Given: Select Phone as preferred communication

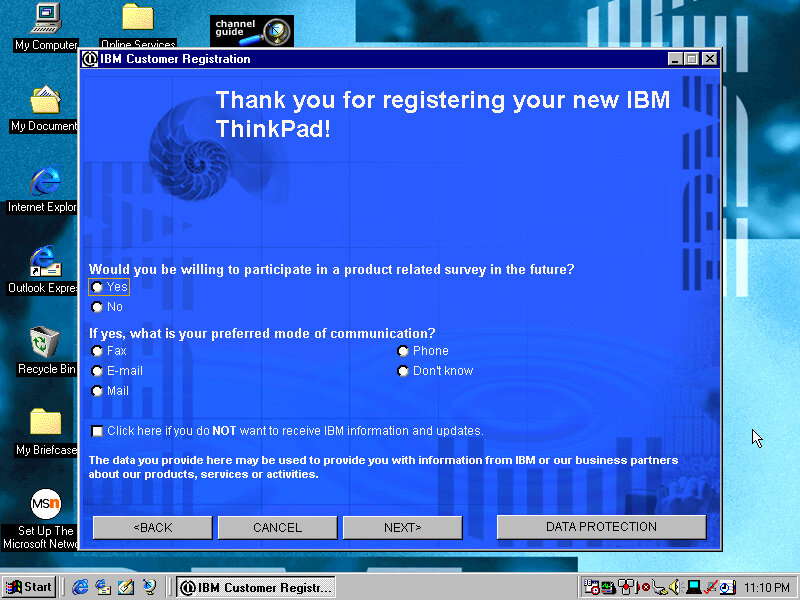Looking at the screenshot, I should (x=402, y=351).
